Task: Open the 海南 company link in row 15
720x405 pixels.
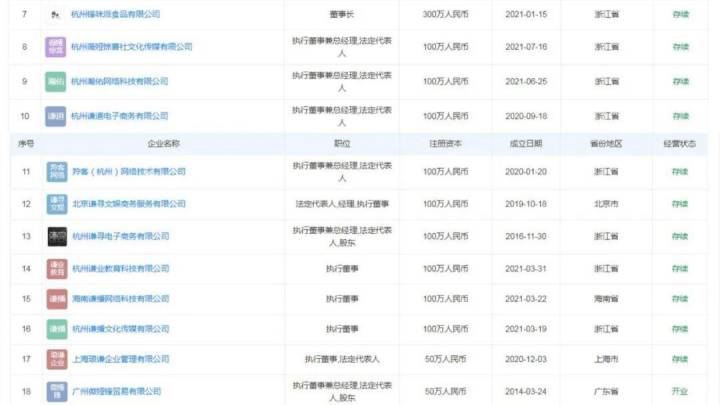Action: pos(121,298)
